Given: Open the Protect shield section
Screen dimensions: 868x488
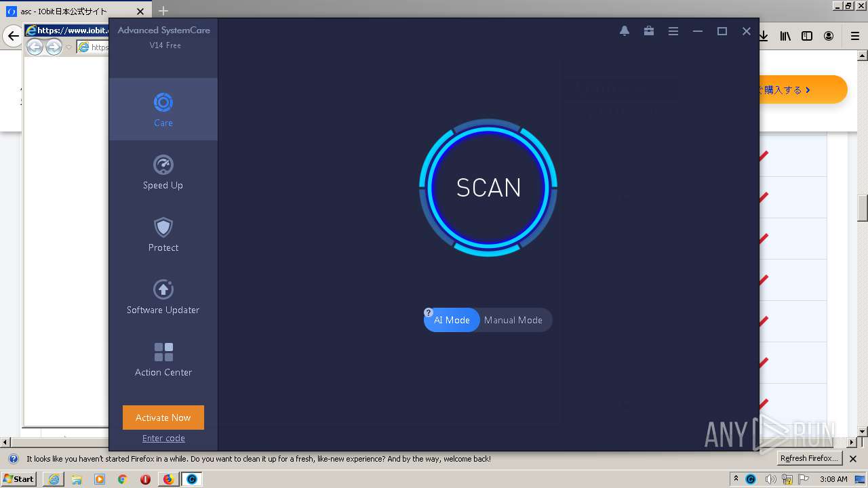Looking at the screenshot, I should coord(163,234).
